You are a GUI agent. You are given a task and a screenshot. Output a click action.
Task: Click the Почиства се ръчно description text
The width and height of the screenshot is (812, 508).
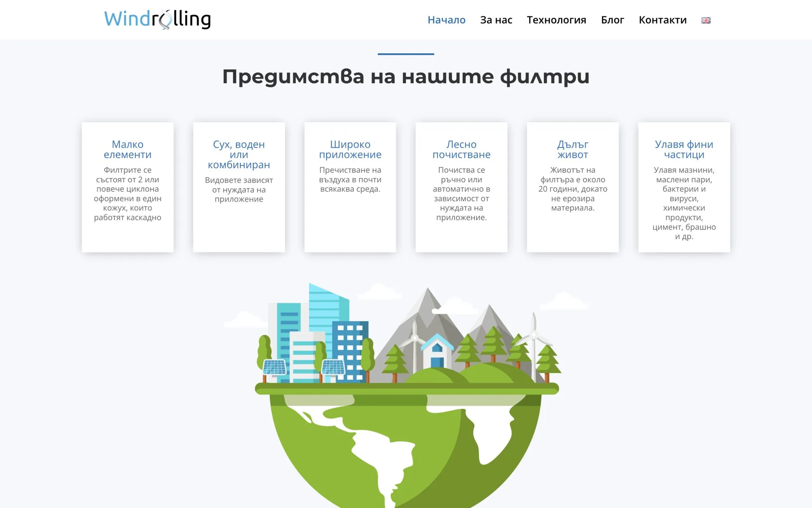[461, 194]
